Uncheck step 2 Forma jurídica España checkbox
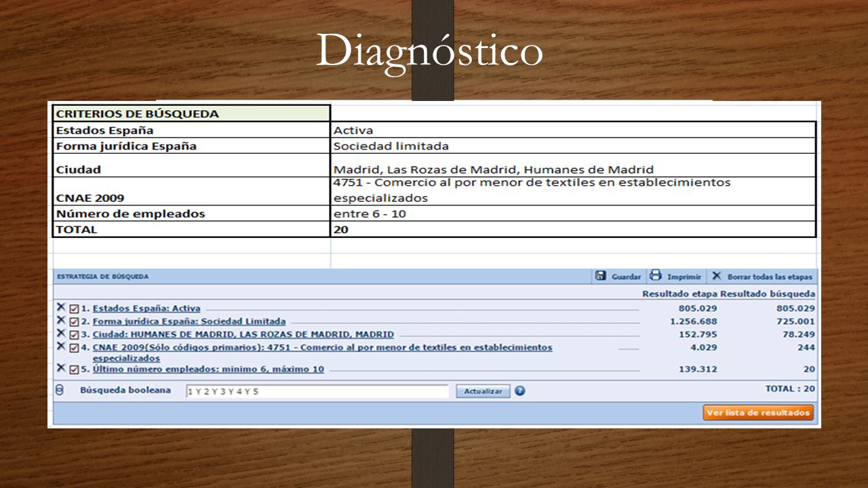 pos(75,322)
